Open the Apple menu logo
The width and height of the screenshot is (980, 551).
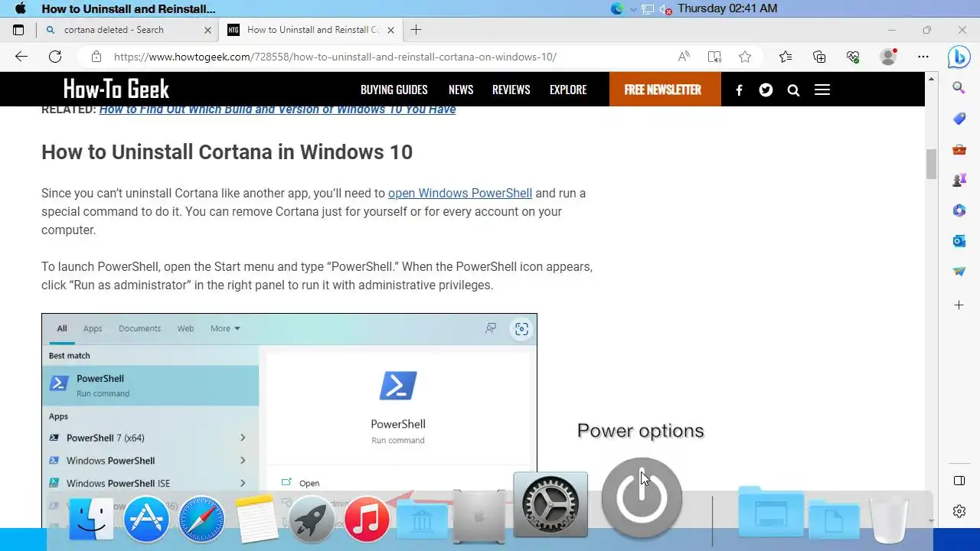(21, 8)
